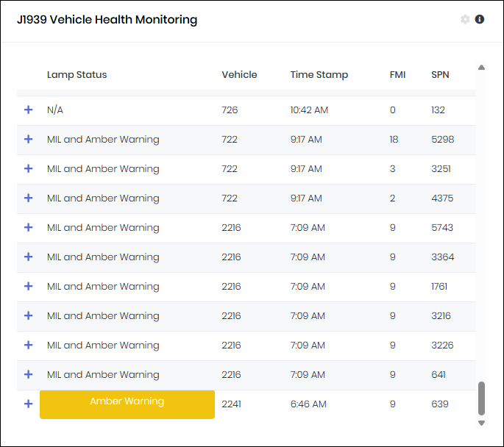Expand the row with SPN 4375

(x=29, y=198)
